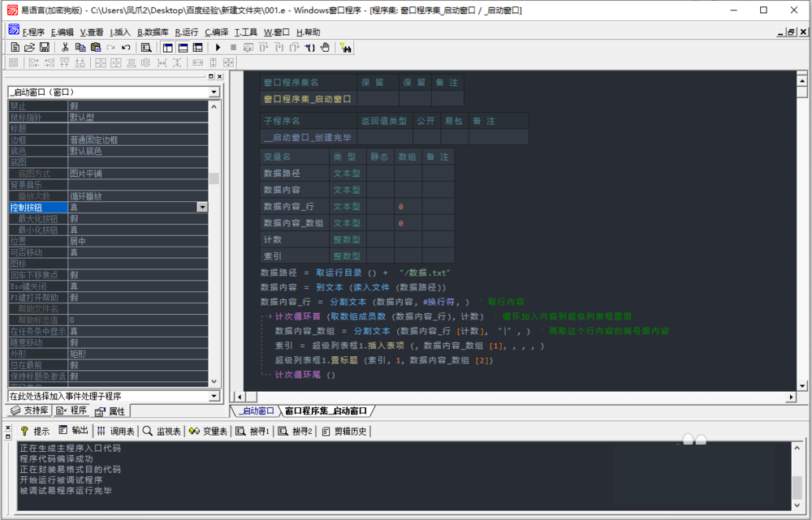Image resolution: width=812 pixels, height=520 pixels.
Task: Open the 搜寻1 tab
Action: 253,431
